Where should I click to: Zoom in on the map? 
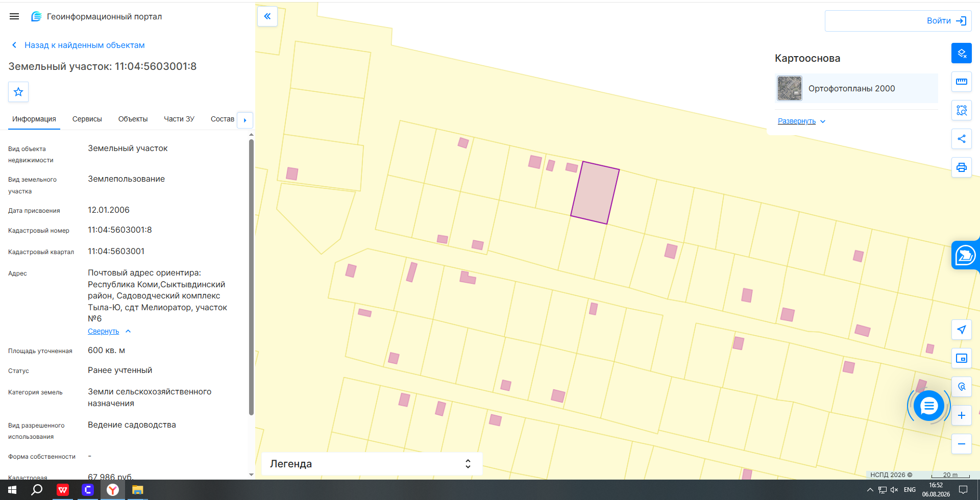tap(962, 415)
